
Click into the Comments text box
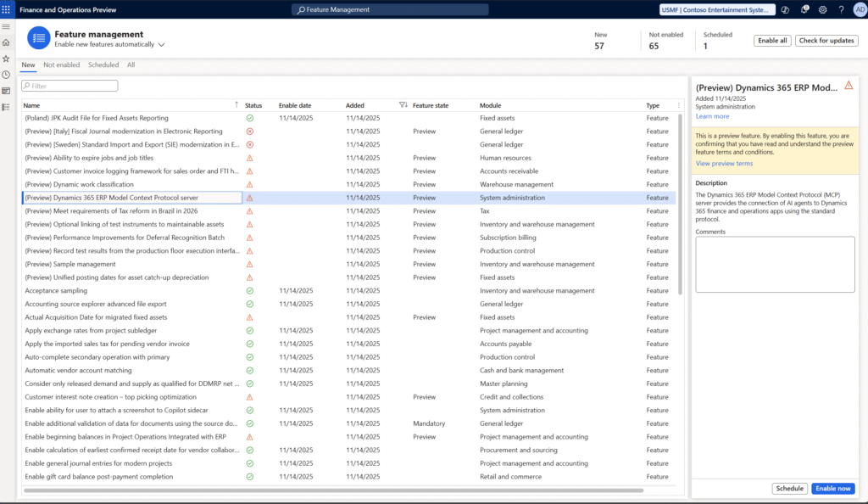click(775, 265)
